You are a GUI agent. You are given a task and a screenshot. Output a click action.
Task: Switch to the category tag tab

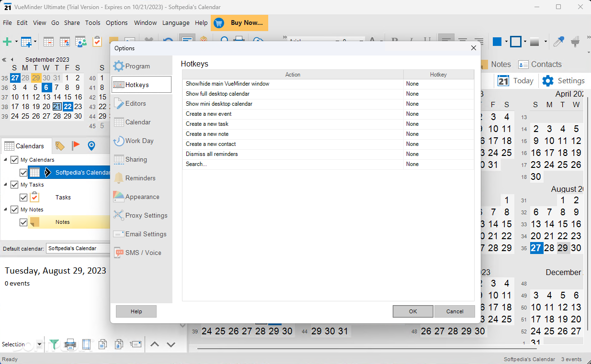60,146
